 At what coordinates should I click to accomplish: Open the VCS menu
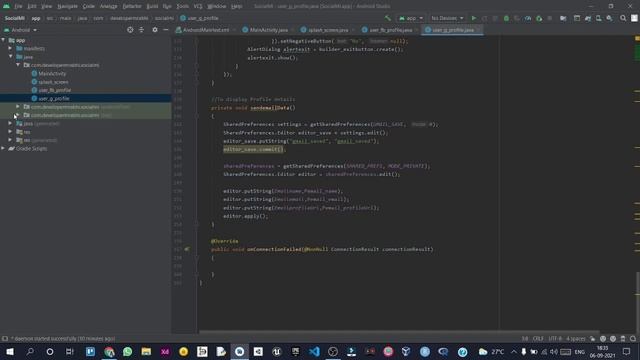(x=198, y=6)
